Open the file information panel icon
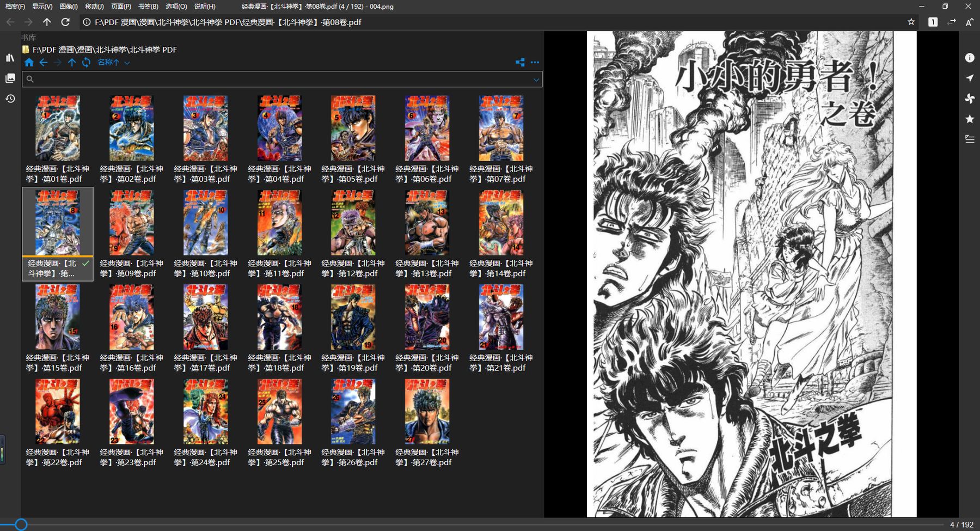The width and height of the screenshot is (980, 531). click(x=970, y=58)
